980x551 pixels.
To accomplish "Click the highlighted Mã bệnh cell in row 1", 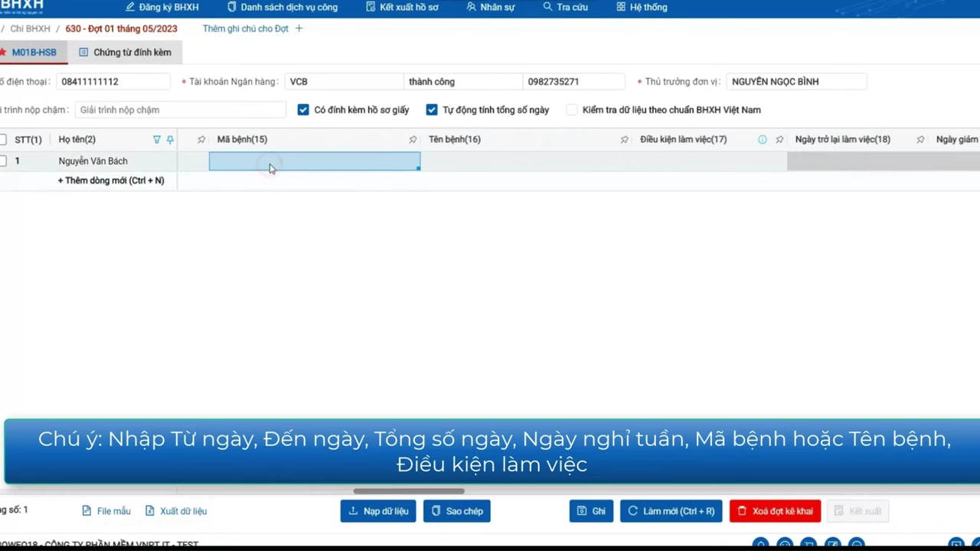I will tap(315, 161).
